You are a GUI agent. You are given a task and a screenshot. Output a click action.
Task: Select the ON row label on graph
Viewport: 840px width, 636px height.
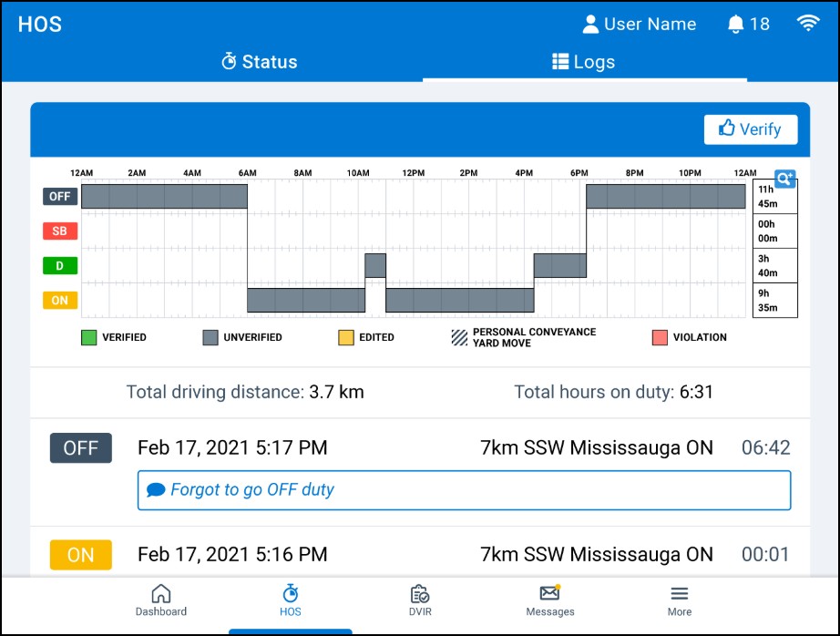pos(60,300)
